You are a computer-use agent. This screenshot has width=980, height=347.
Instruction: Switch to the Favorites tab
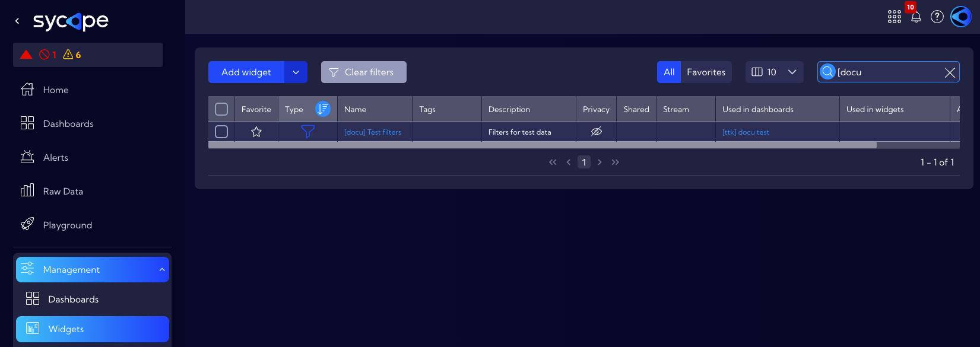click(706, 72)
